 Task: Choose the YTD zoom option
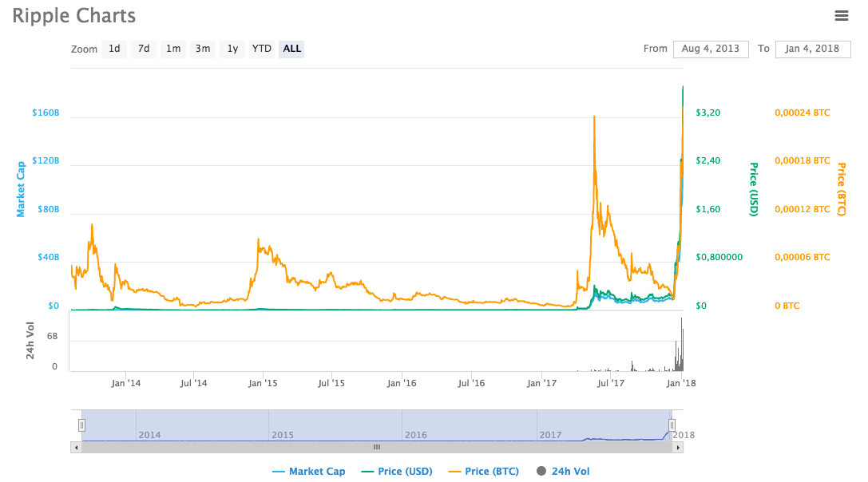coord(262,49)
